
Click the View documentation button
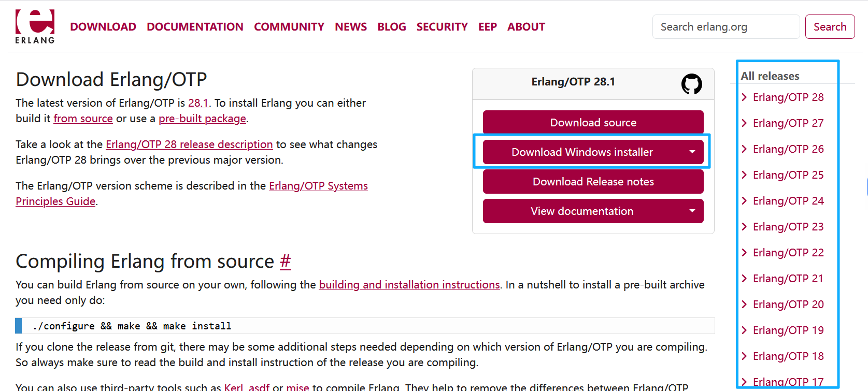click(582, 211)
